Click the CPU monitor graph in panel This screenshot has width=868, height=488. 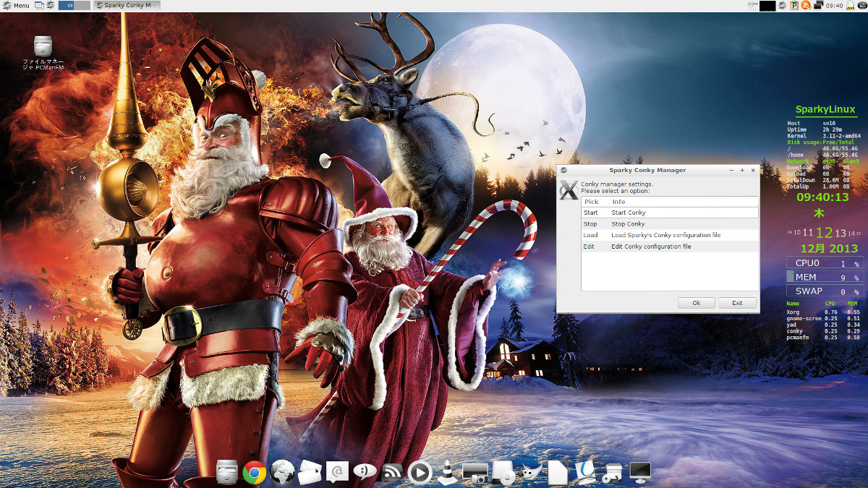(767, 6)
